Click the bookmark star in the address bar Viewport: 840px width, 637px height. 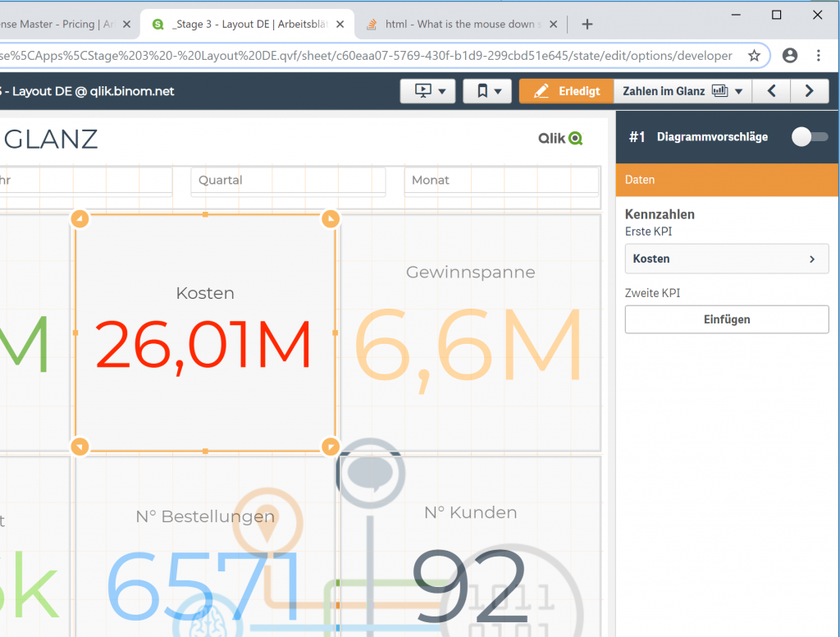point(754,55)
